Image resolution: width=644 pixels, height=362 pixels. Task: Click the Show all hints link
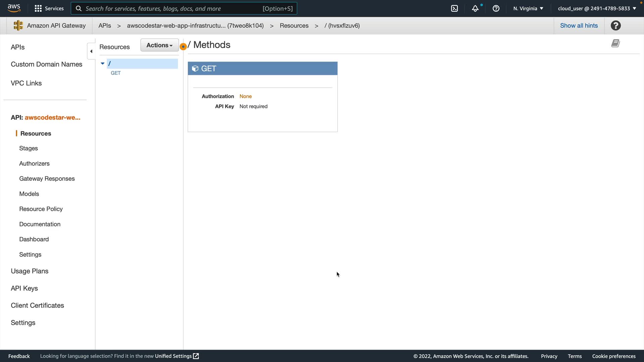click(579, 25)
